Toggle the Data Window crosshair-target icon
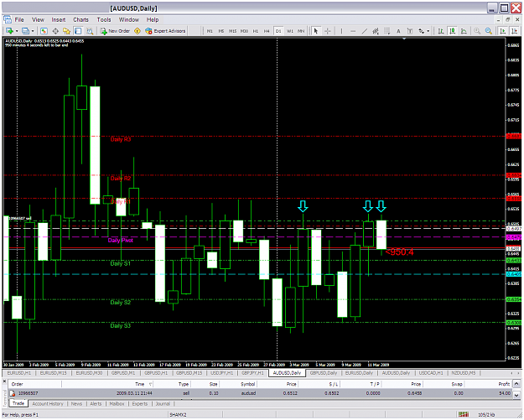Image resolution: width=524 pixels, height=420 pixels. [x=55, y=31]
